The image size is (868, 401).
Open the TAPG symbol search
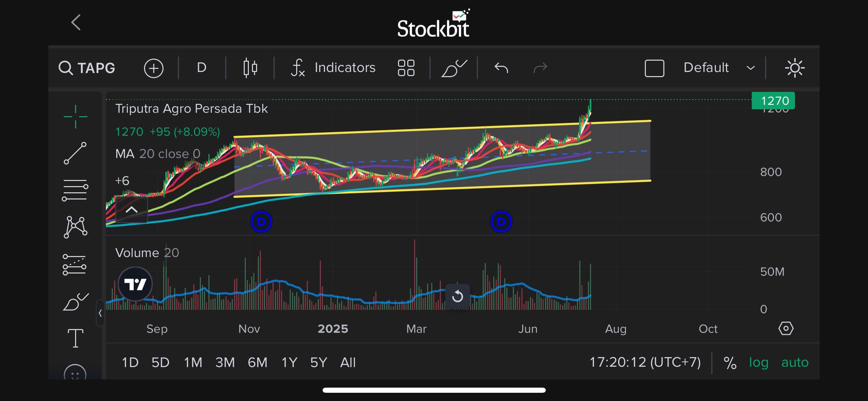pos(87,68)
